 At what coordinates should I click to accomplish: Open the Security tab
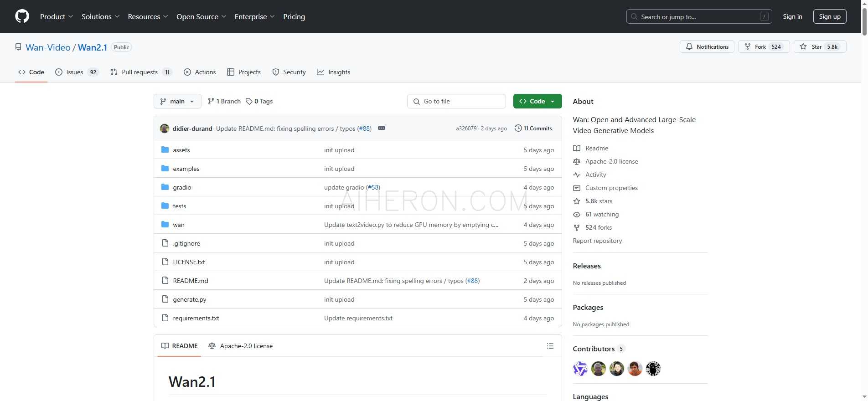[289, 72]
